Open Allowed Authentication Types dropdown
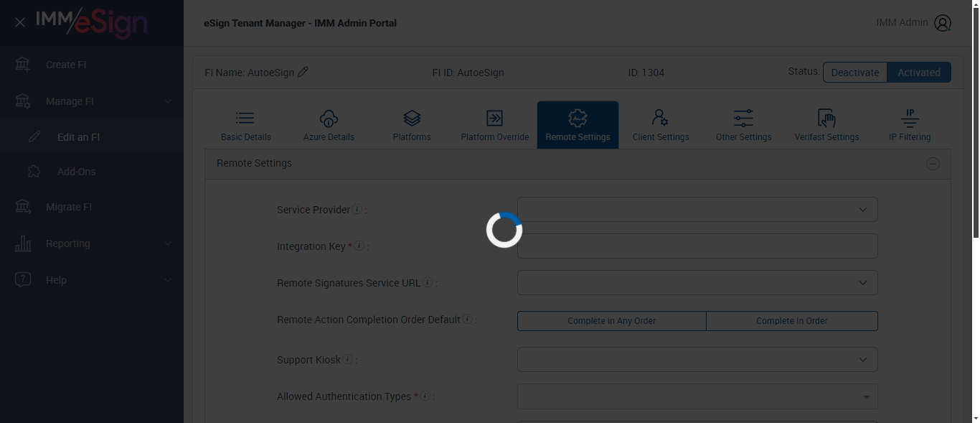Image resolution: width=980 pixels, height=423 pixels. coord(697,396)
